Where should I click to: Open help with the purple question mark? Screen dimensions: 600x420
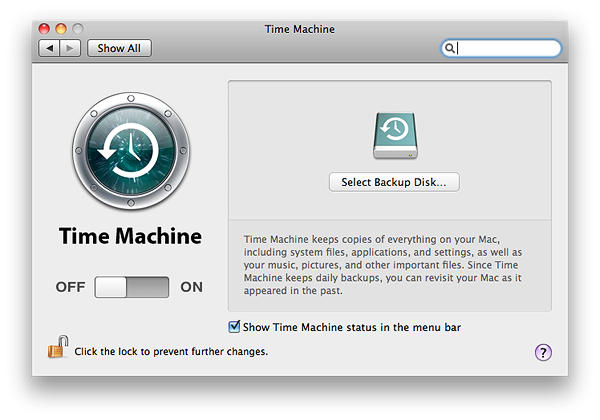coord(543,352)
